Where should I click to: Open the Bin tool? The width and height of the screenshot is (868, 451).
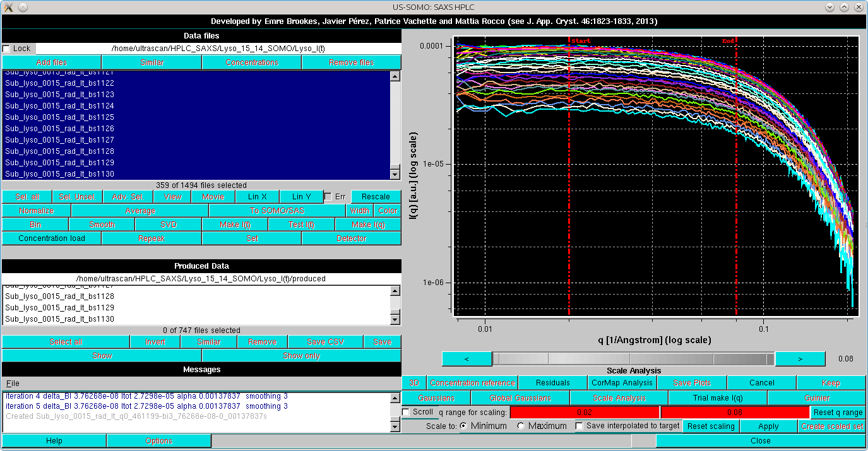pyautogui.click(x=35, y=224)
